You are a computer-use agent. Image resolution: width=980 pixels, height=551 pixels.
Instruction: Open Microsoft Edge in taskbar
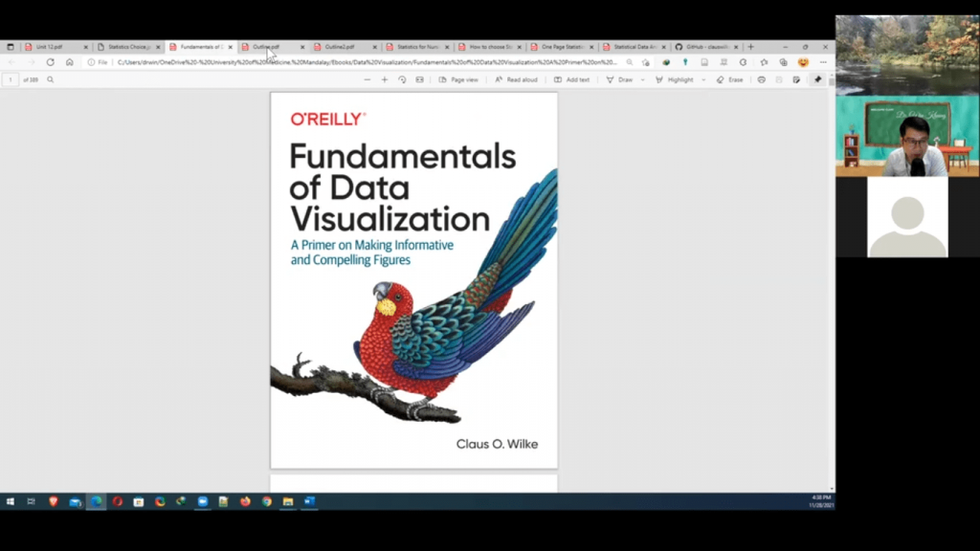[x=97, y=501]
